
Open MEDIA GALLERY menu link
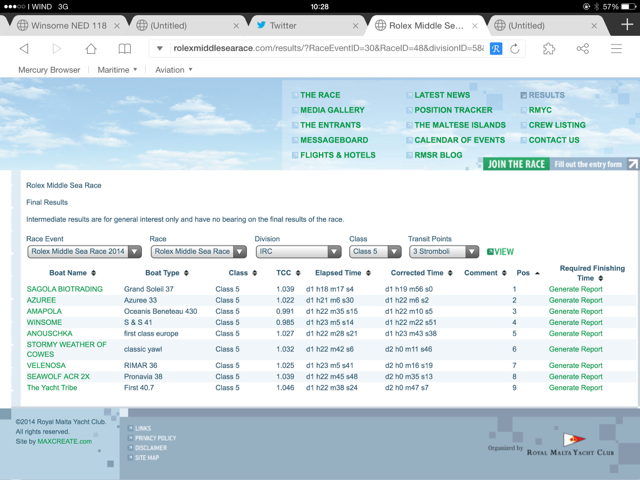332,110
